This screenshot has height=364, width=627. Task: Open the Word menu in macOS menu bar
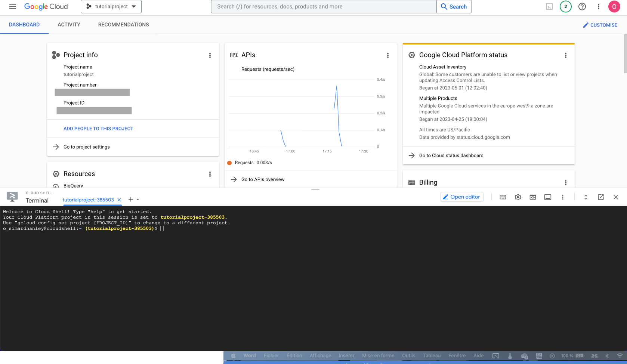pos(250,356)
